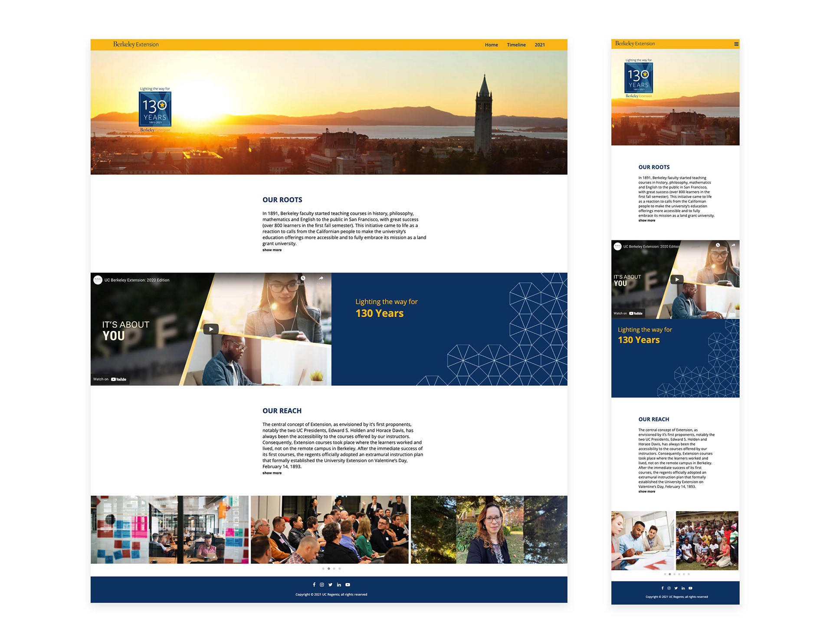Viewport: 833px width, 644px height.
Task: Go to Home in desktop navigation
Action: click(x=492, y=45)
